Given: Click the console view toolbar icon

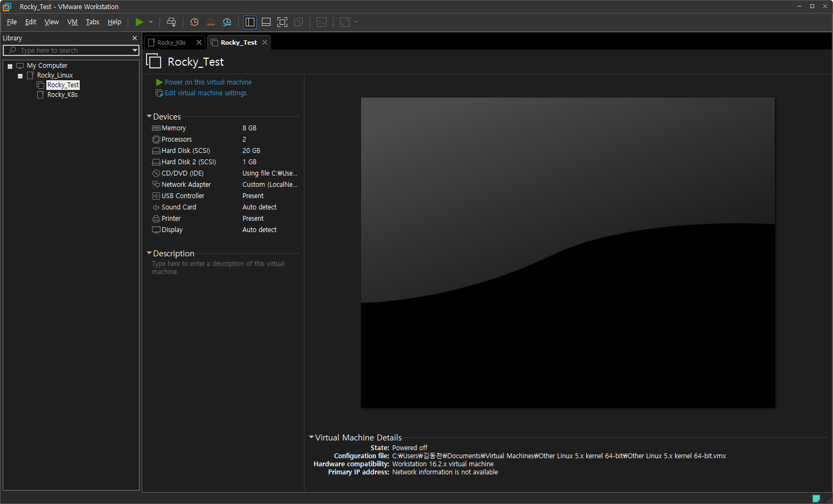Looking at the screenshot, I should pyautogui.click(x=322, y=22).
